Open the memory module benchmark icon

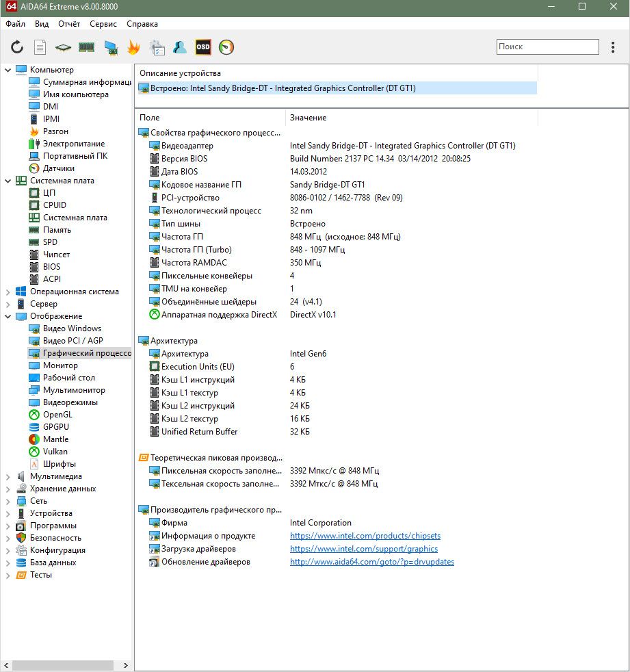coord(86,47)
